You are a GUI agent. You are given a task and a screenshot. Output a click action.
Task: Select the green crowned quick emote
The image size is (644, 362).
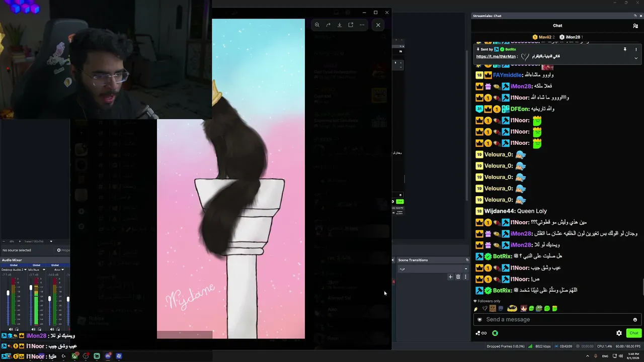(554, 308)
